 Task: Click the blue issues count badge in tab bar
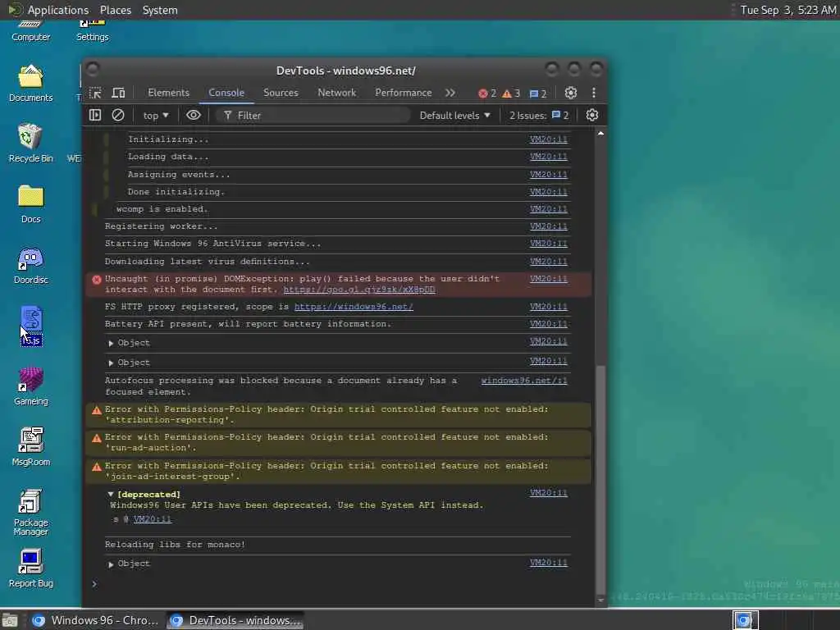pos(538,94)
